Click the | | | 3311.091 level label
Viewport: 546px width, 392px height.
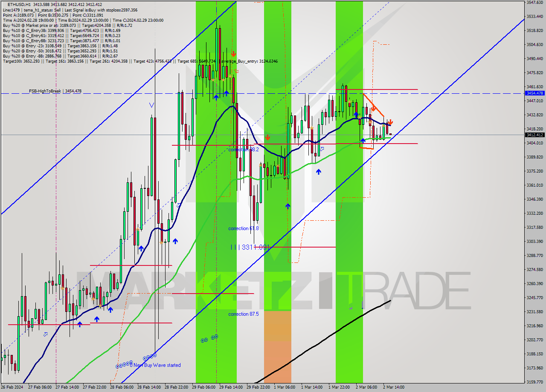coord(250,247)
